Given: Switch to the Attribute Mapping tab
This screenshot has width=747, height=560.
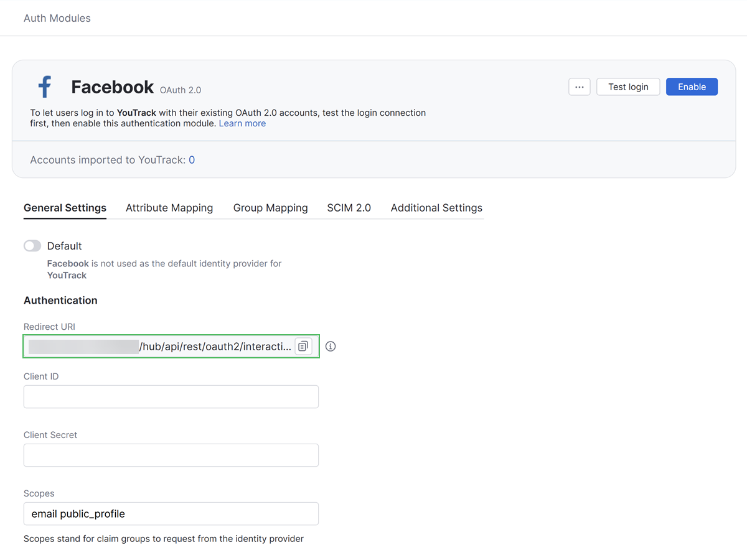Looking at the screenshot, I should (x=169, y=208).
